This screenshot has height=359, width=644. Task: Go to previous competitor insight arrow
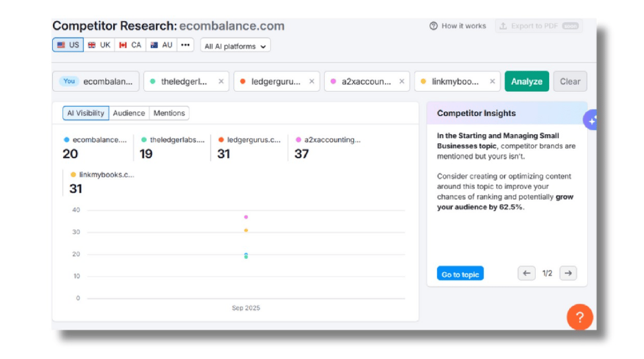click(x=526, y=273)
